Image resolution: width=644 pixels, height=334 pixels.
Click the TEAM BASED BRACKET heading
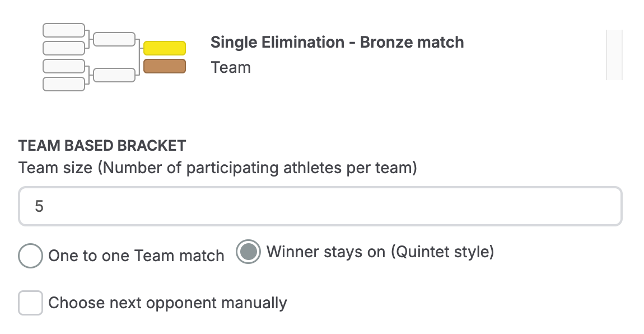[102, 146]
